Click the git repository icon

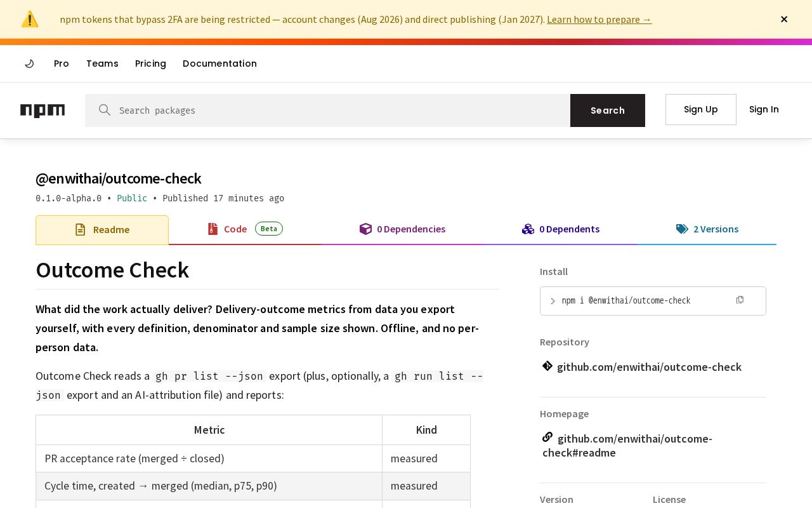[547, 366]
